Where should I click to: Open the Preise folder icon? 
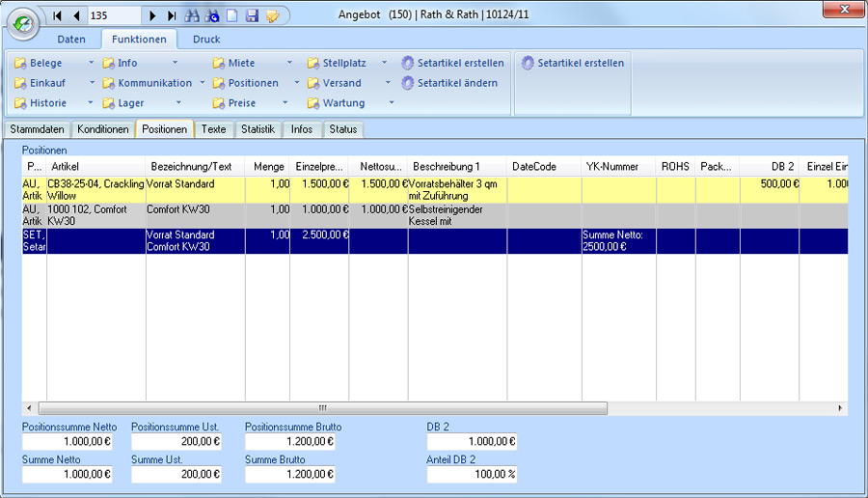click(219, 103)
